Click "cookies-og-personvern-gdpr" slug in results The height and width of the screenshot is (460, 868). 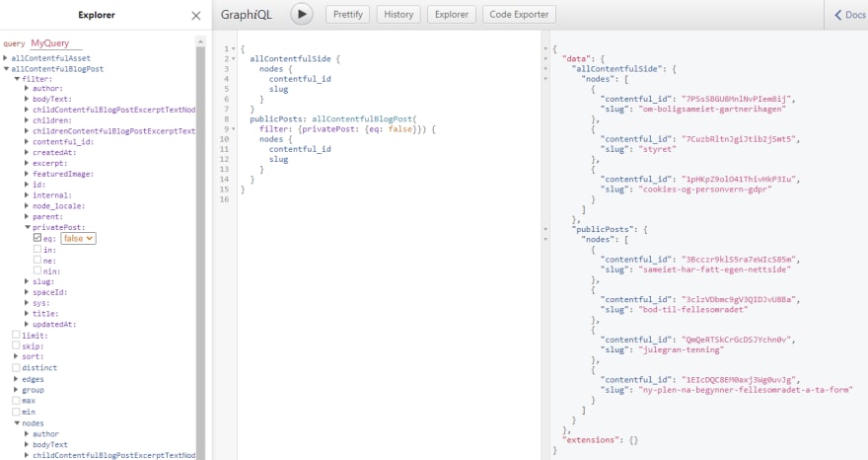pos(705,189)
